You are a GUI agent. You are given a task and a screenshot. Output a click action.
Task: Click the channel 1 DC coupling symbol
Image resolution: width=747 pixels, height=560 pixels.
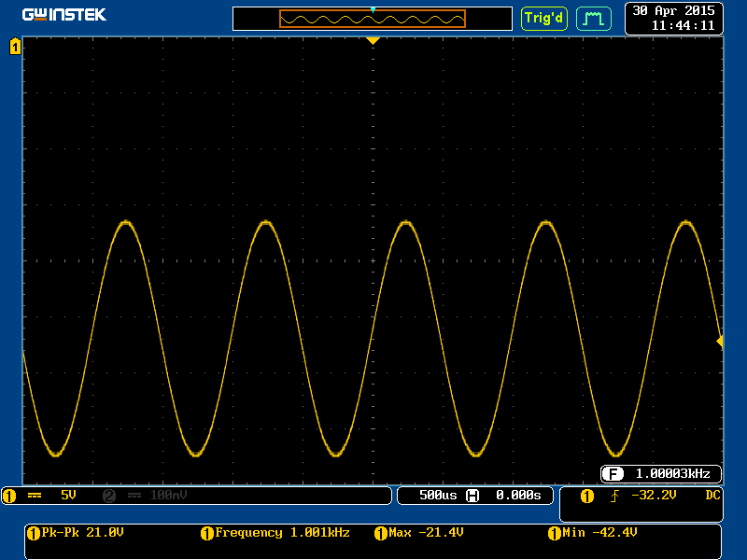click(35, 496)
